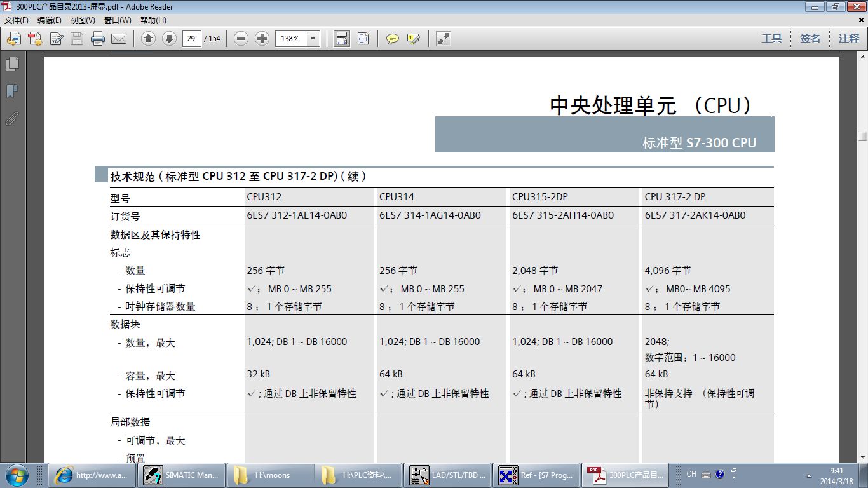The height and width of the screenshot is (488, 868).
Task: Click the sign document pen icon
Action: click(x=57, y=39)
